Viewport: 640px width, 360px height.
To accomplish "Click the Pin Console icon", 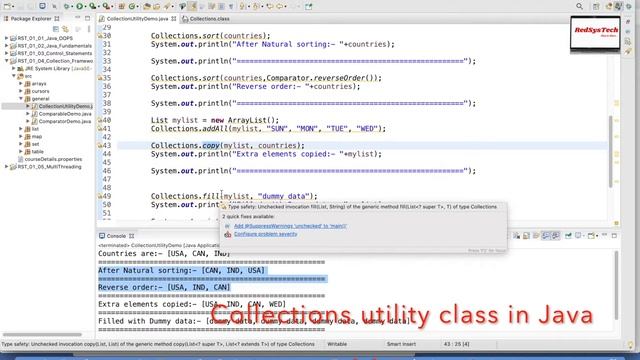I will pos(568,236).
